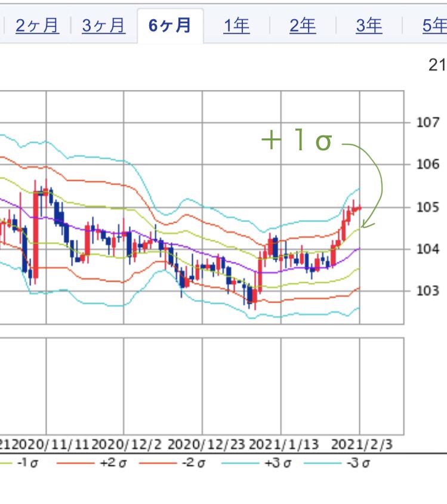This screenshot has width=447, height=504.
Task: Click the 103 price axis label
Action: click(428, 291)
